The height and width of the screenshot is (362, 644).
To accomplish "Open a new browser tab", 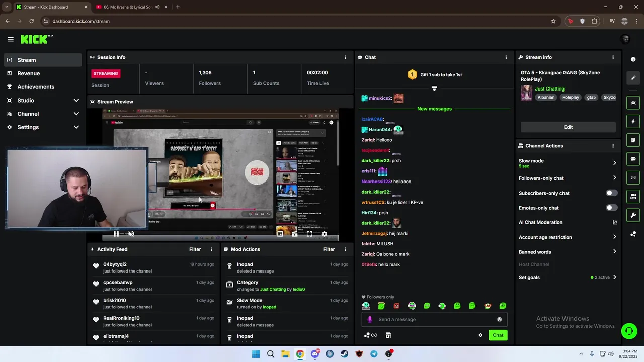I will (x=178, y=7).
